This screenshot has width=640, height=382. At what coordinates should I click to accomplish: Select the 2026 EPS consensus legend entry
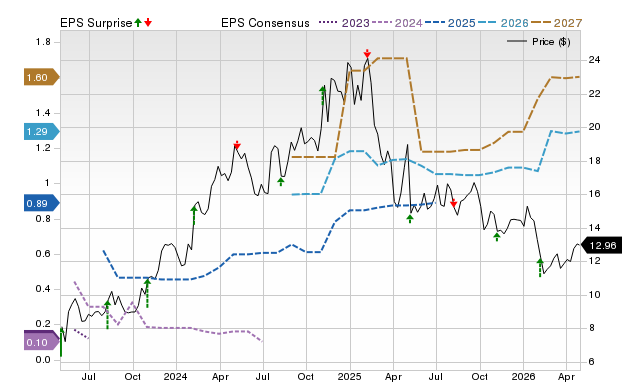pyautogui.click(x=503, y=23)
